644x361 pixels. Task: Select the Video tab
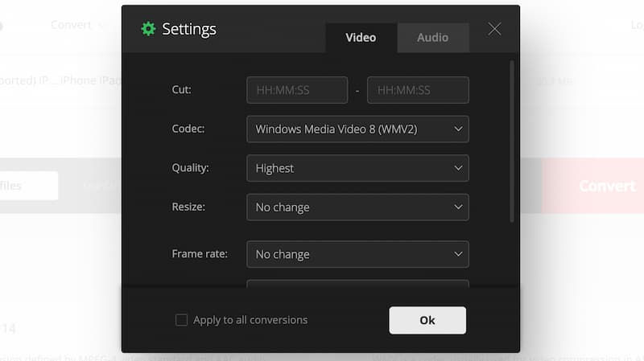coord(361,38)
